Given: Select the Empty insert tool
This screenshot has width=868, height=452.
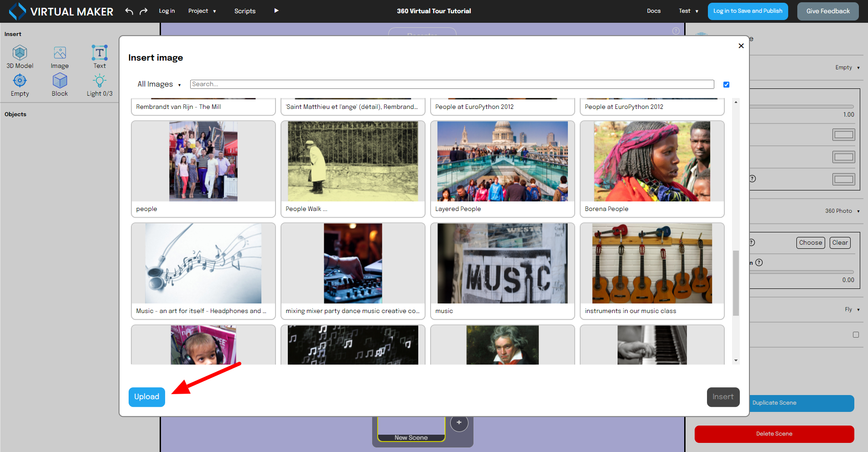Looking at the screenshot, I should (20, 84).
